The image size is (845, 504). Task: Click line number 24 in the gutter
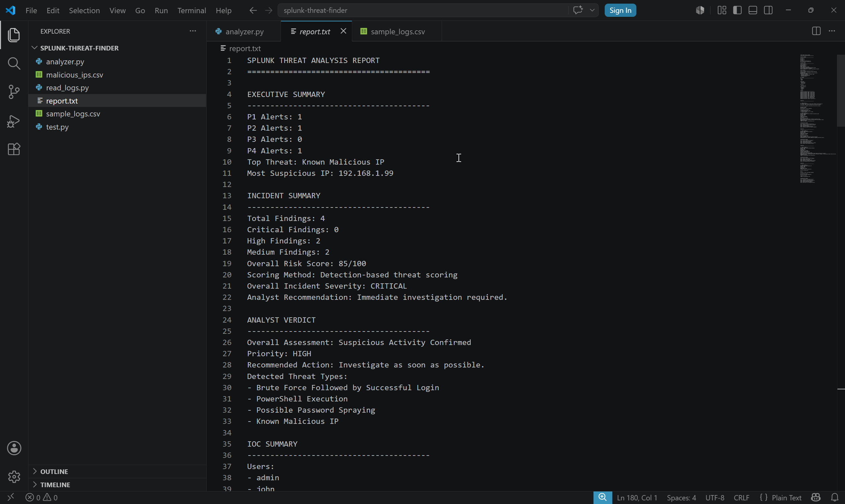click(x=227, y=320)
